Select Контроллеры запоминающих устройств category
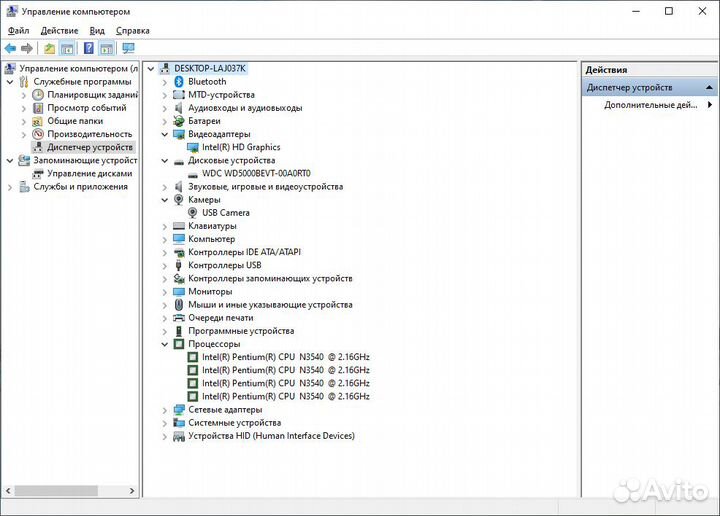The height and width of the screenshot is (516, 720). point(270,279)
